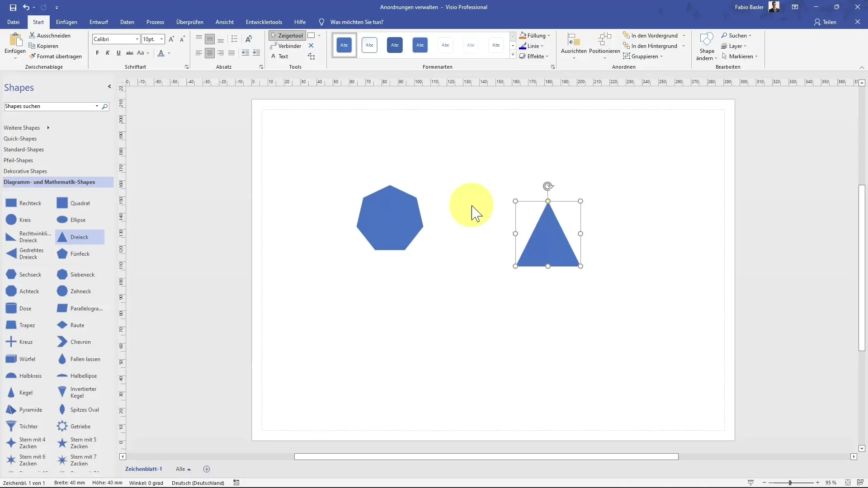Viewport: 868px width, 488px height.
Task: Open Linie line dropdown
Action: [x=532, y=46]
